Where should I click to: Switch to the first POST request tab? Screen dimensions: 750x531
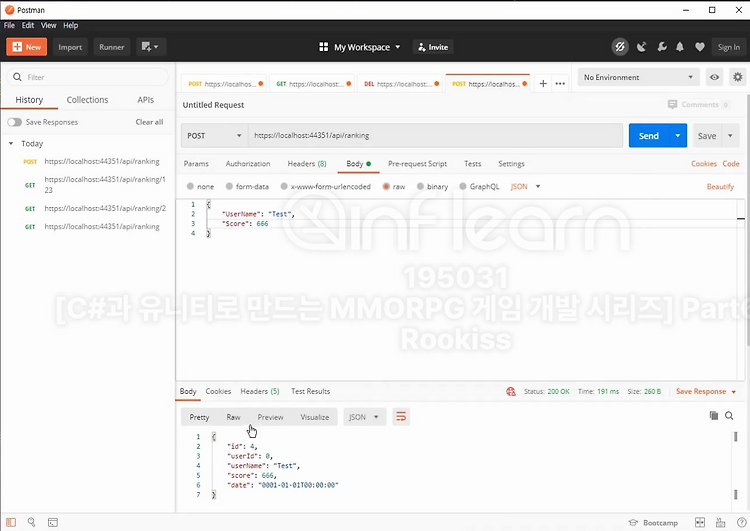(x=224, y=84)
